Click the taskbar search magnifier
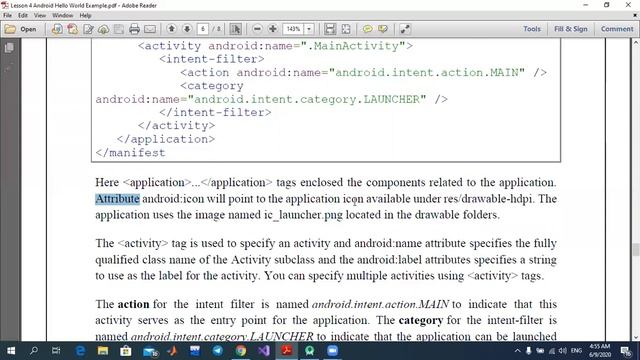The width and height of the screenshot is (640, 360). point(34,351)
